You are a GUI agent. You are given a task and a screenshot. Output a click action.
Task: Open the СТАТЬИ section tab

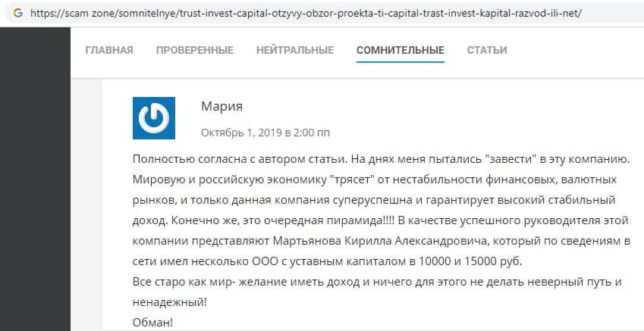point(487,50)
